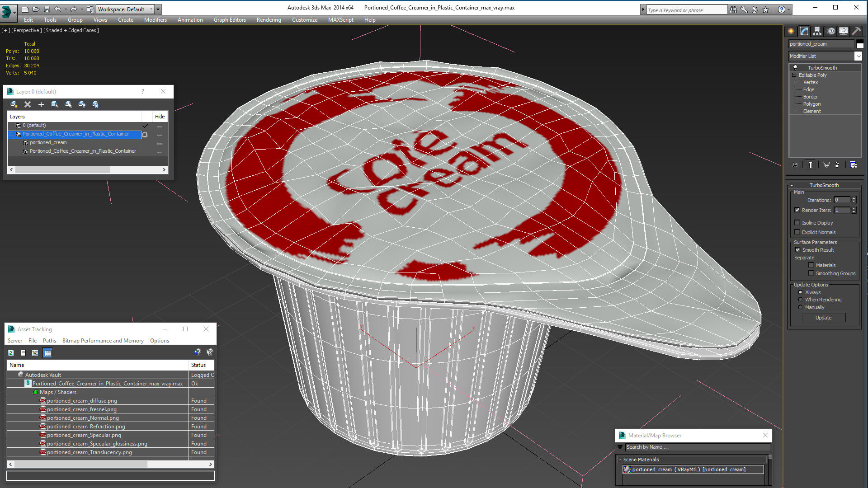Open the Motion panel icon
The height and width of the screenshot is (488, 868).
pos(831,31)
